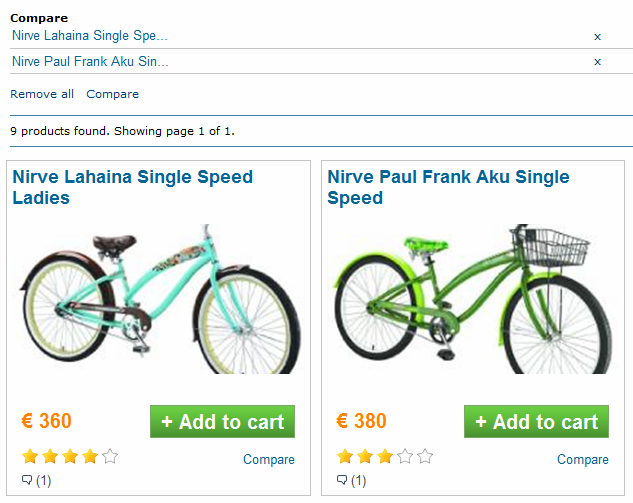
Task: Add the €380 Paul Frank bike to cart
Action: click(x=536, y=422)
